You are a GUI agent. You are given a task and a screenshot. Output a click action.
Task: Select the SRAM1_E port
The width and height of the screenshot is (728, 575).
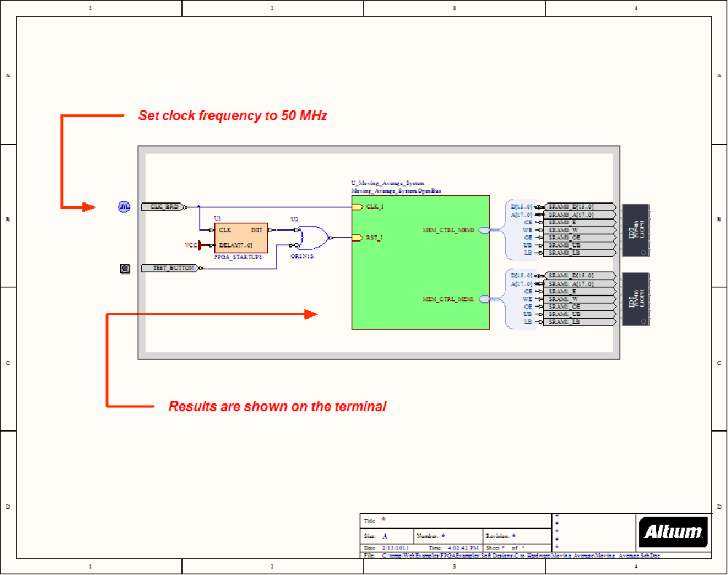(580, 291)
